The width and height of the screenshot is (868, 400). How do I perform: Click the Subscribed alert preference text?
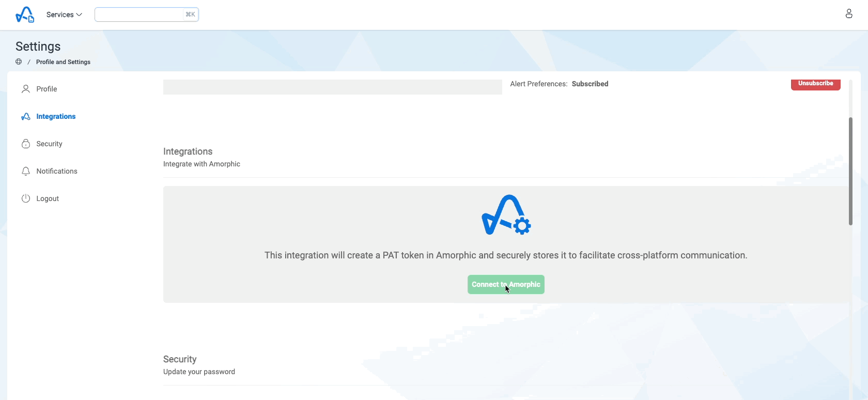point(590,84)
